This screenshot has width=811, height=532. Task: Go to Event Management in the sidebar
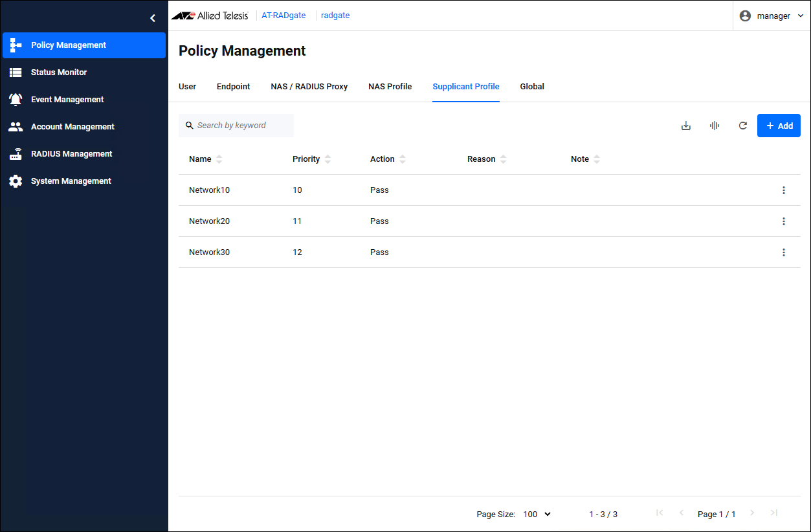pos(67,100)
